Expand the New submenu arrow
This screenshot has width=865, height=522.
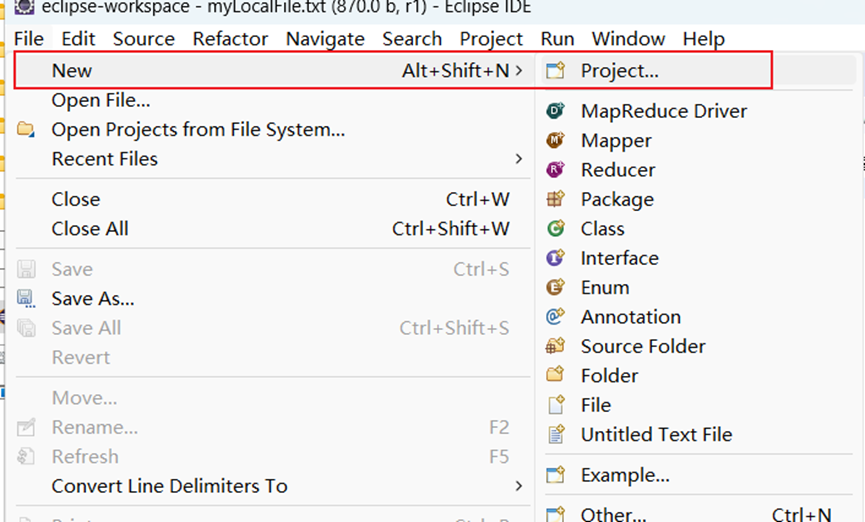[x=519, y=71]
